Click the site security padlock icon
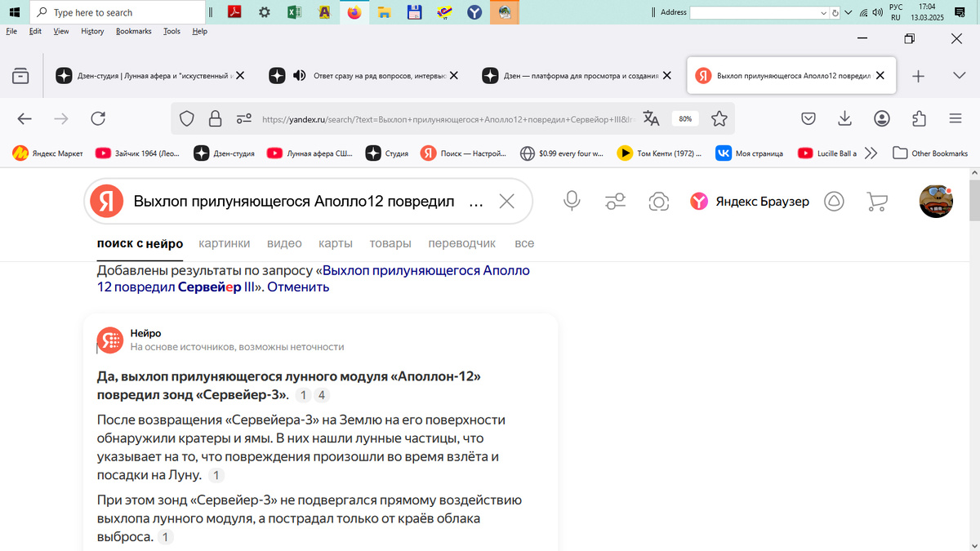 coord(215,119)
